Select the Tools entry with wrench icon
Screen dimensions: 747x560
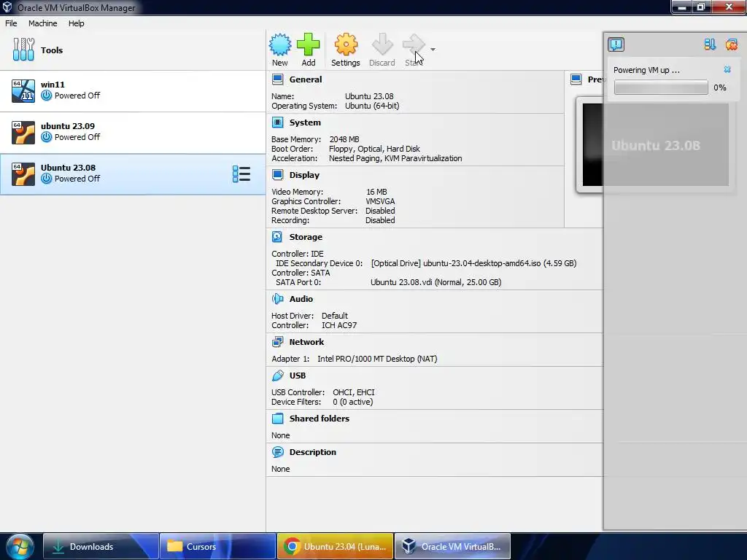pyautogui.click(x=23, y=50)
